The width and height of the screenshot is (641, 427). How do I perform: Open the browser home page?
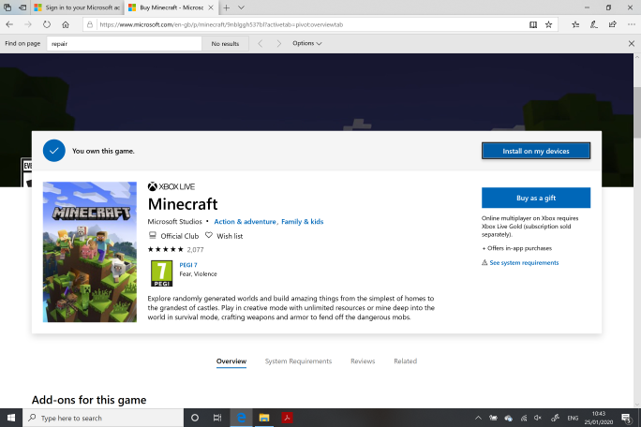pyautogui.click(x=65, y=25)
